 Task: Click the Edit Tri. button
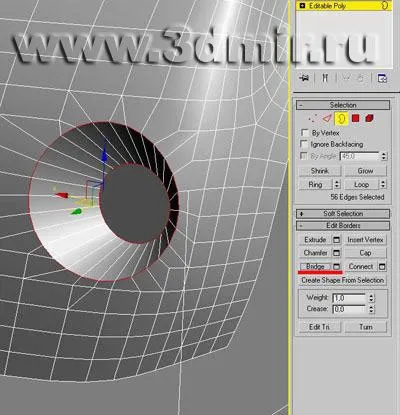(320, 327)
